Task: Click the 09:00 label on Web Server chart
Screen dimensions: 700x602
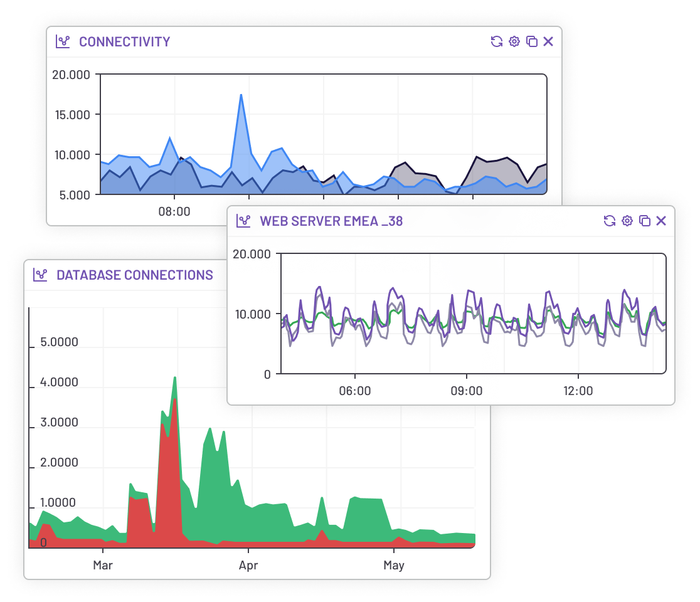Action: (467, 391)
